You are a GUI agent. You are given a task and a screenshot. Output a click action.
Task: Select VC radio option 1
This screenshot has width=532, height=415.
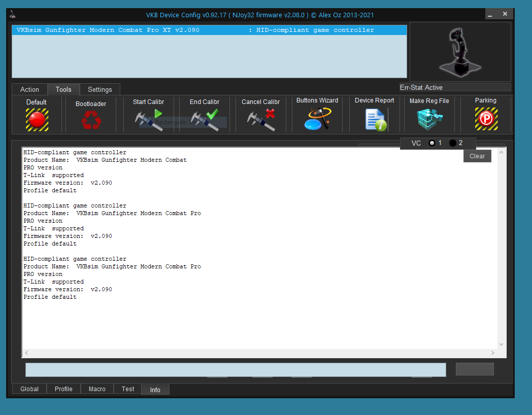click(x=431, y=143)
